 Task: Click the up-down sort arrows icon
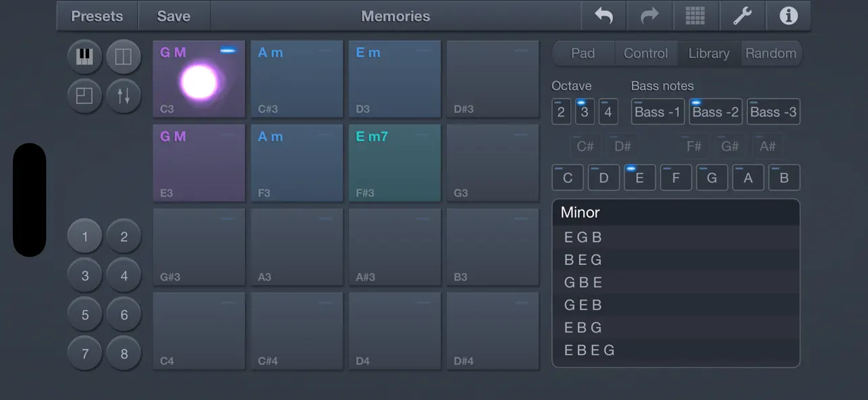pos(124,95)
